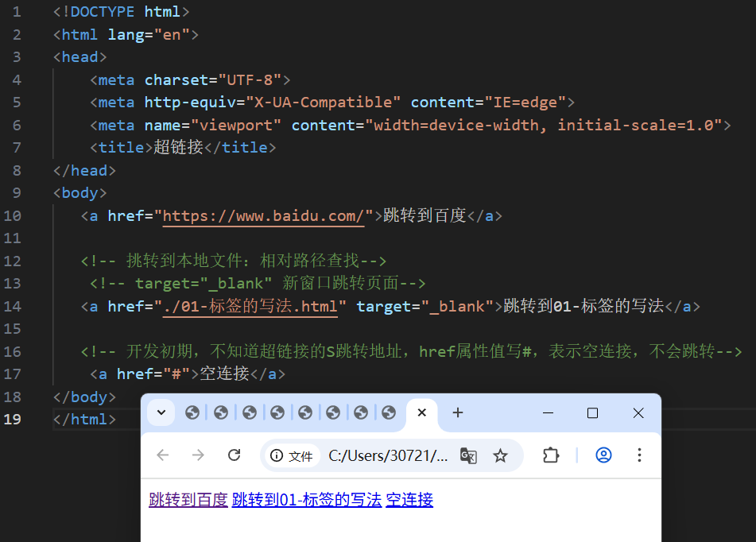The image size is (756, 542).
Task: Follow the 空连接 link in page
Action: [409, 500]
